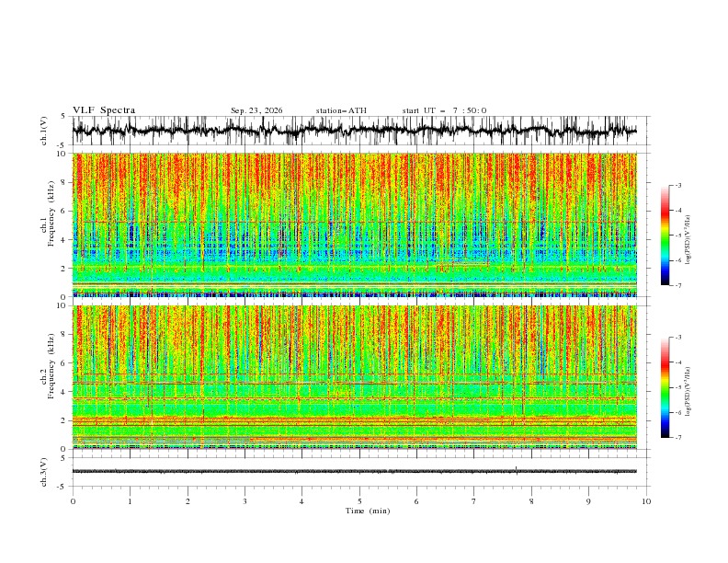Click the Sep. 23, 2026 date label
The height and width of the screenshot is (563, 728).
(256, 110)
